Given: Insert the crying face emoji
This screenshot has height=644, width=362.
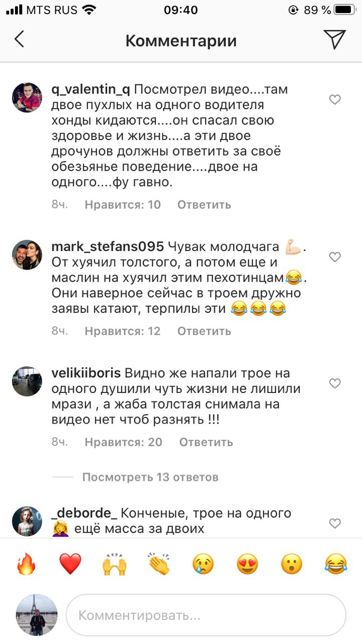Looking at the screenshot, I should 203,564.
